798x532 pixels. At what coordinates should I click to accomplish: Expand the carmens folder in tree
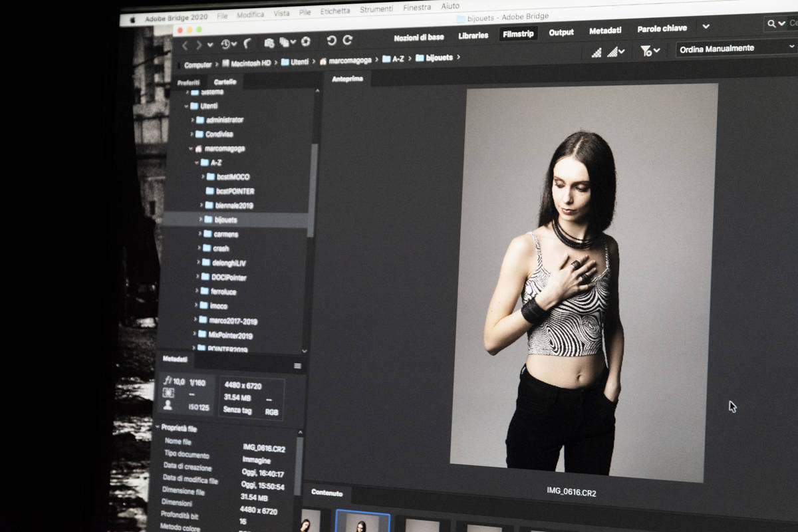coord(199,234)
